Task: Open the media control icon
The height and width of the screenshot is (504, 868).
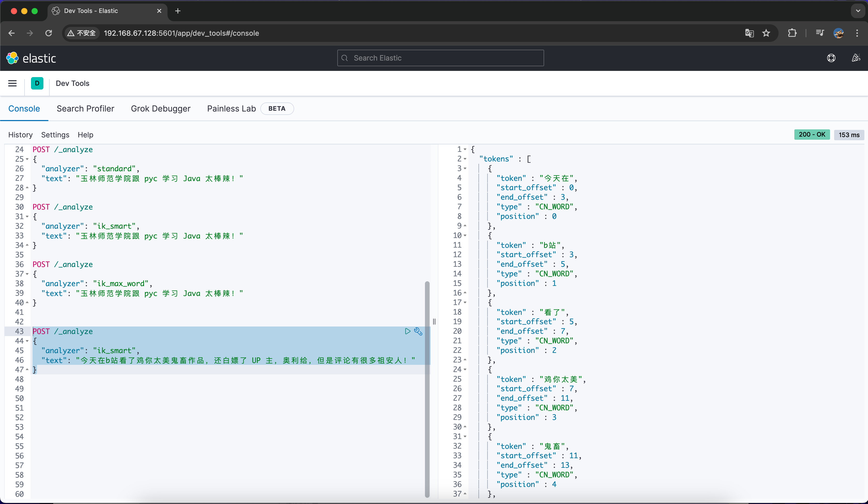Action: click(x=820, y=33)
